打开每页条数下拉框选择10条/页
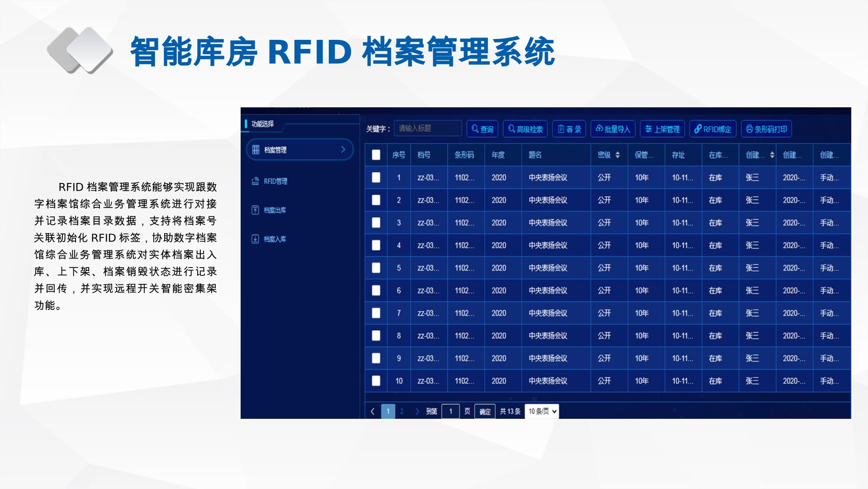Viewport: 868px width, 489px height. coord(541,411)
